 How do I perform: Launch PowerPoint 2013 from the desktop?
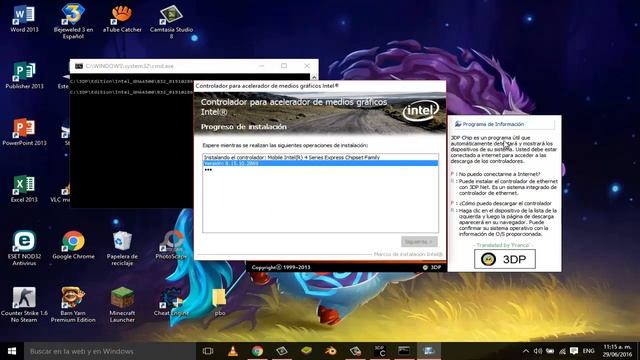[x=24, y=132]
